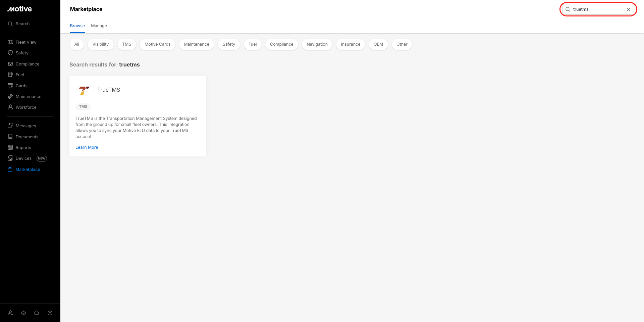644x322 pixels.
Task: Switch to the Browse tab
Action: tap(77, 26)
